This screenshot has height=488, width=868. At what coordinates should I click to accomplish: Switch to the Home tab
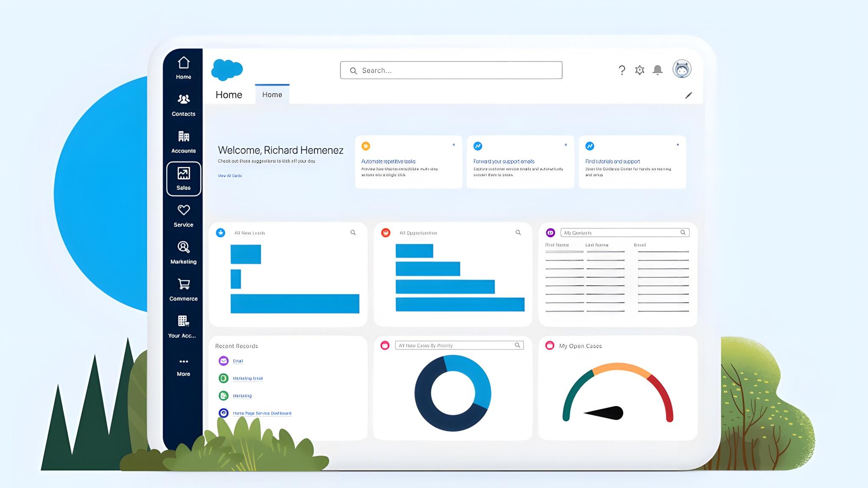click(x=272, y=94)
